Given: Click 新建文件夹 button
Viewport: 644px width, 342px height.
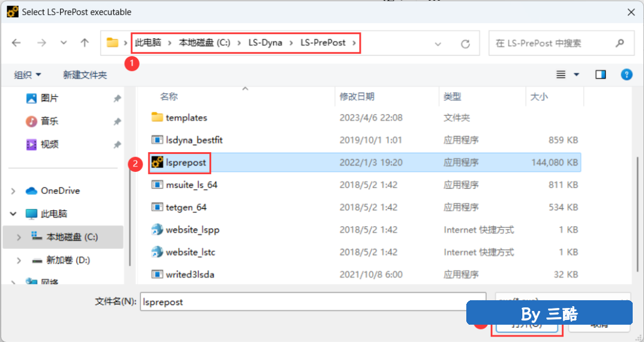Looking at the screenshot, I should coord(85,75).
